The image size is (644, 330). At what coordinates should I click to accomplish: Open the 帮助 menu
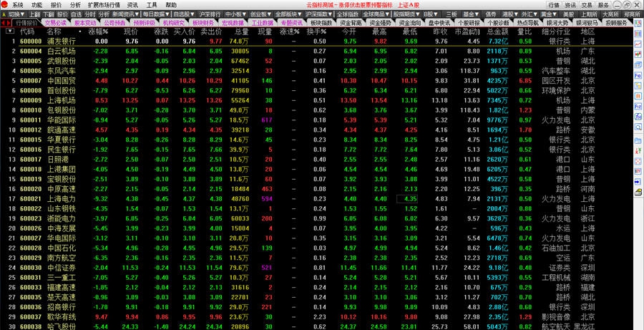pyautogui.click(x=171, y=5)
